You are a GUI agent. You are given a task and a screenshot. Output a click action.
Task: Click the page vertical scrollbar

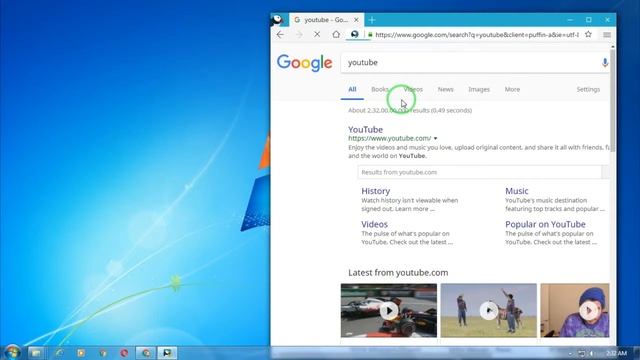(613, 100)
